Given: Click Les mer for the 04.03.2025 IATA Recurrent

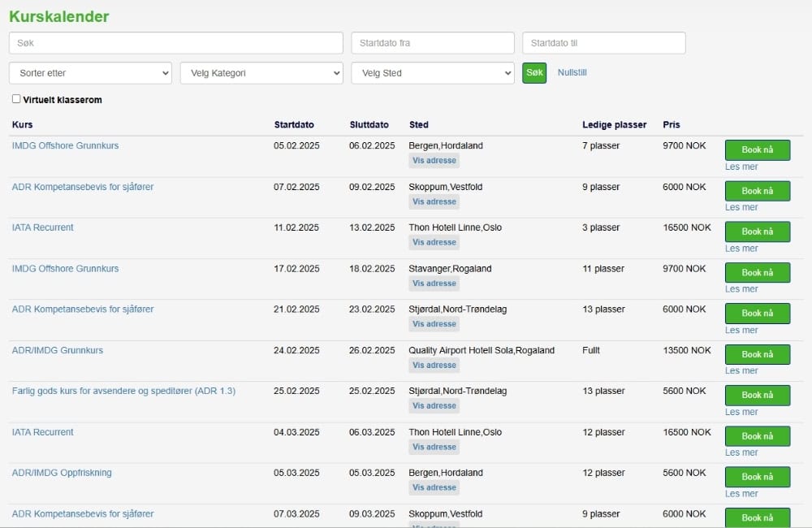Looking at the screenshot, I should [x=741, y=452].
